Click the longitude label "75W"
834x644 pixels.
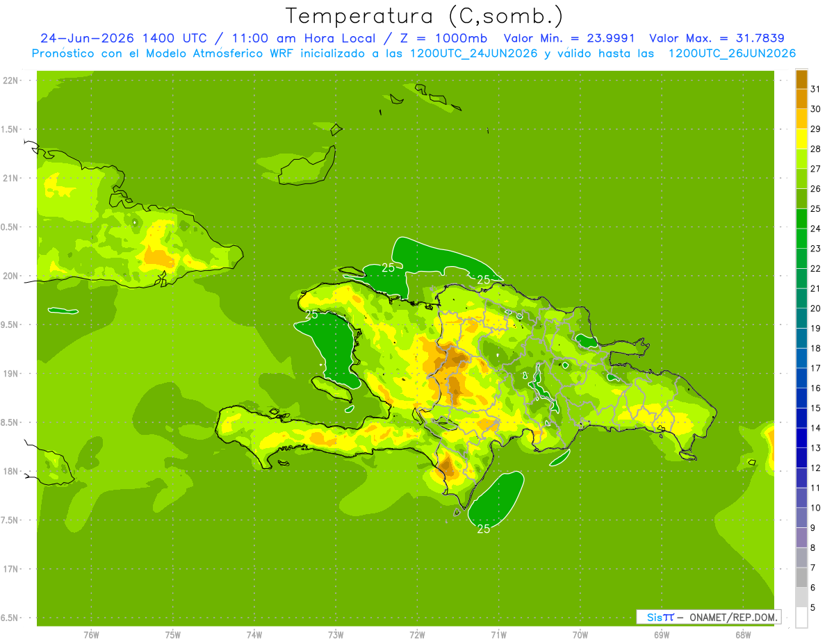coord(173,635)
